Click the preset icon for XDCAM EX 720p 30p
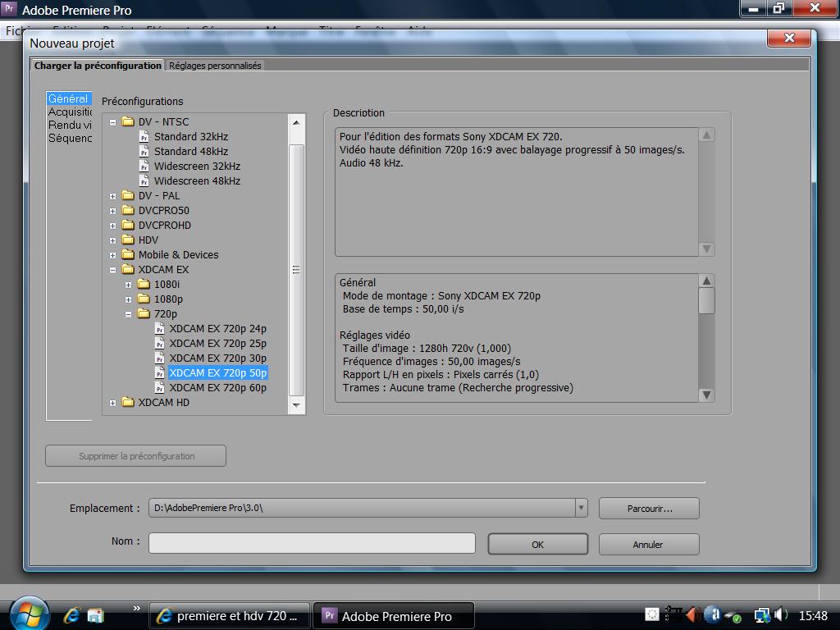Screen dimensions: 840x630 pos(160,358)
